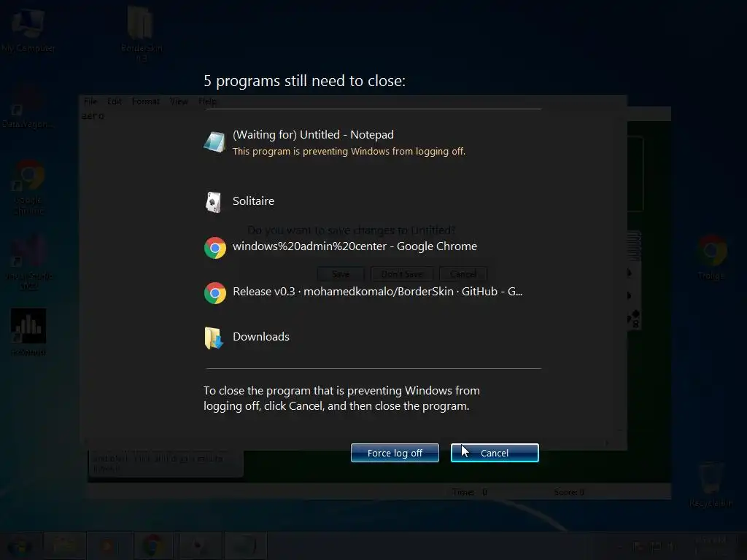
Task: Click the "Downloads" entry text
Action: (261, 337)
